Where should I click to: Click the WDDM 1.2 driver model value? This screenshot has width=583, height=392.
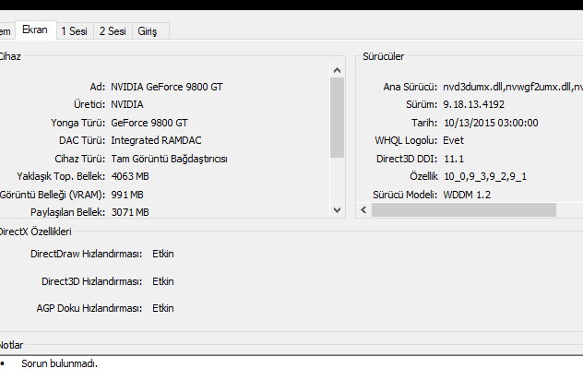[x=468, y=195]
